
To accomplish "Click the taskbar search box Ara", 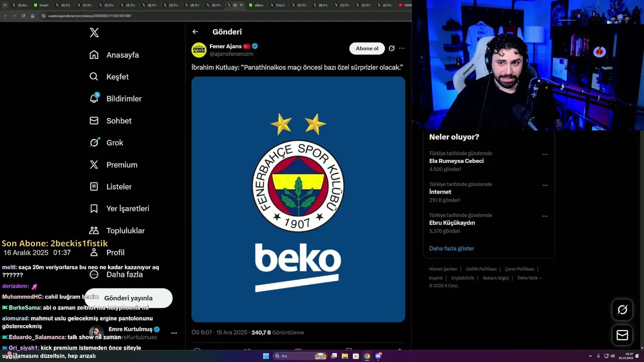I will (x=300, y=356).
